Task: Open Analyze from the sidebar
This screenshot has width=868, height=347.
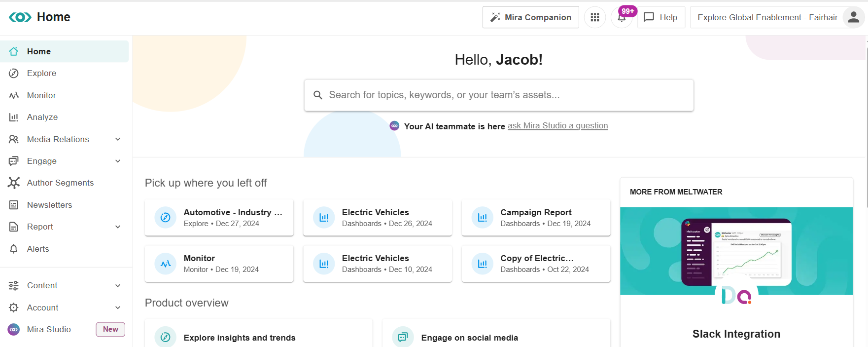Action: (x=65, y=117)
